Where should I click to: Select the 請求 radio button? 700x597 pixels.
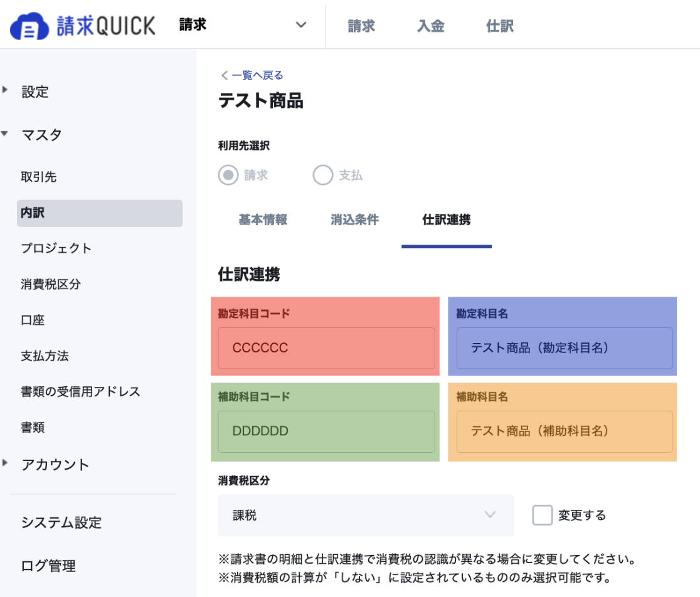coord(228,175)
